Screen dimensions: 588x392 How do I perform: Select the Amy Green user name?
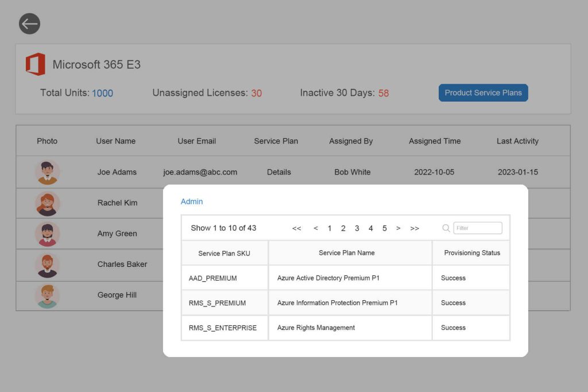coord(117,234)
